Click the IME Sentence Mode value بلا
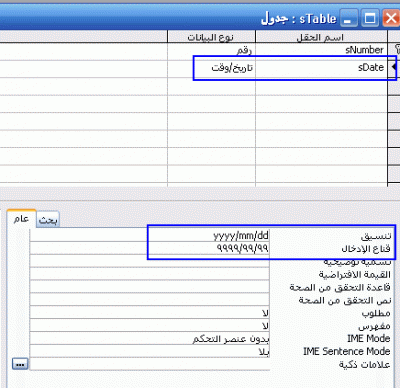 coord(149,351)
